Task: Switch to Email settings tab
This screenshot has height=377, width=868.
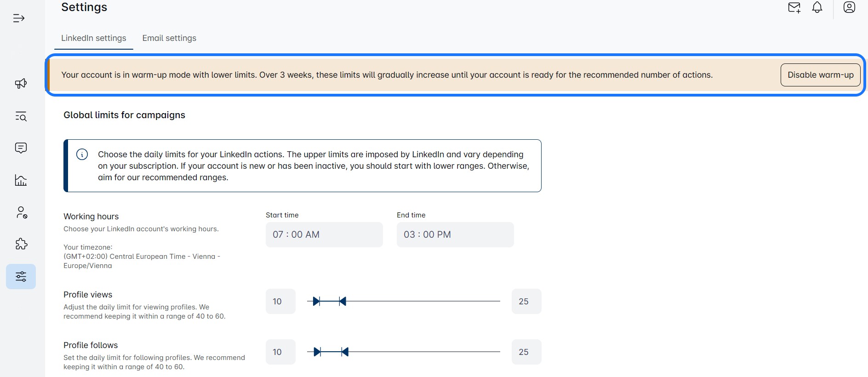Action: [169, 38]
